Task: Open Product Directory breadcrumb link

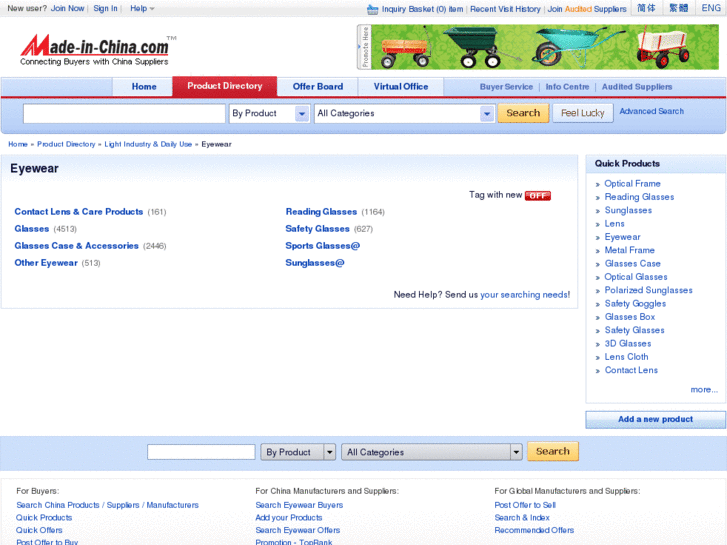Action: [x=66, y=144]
